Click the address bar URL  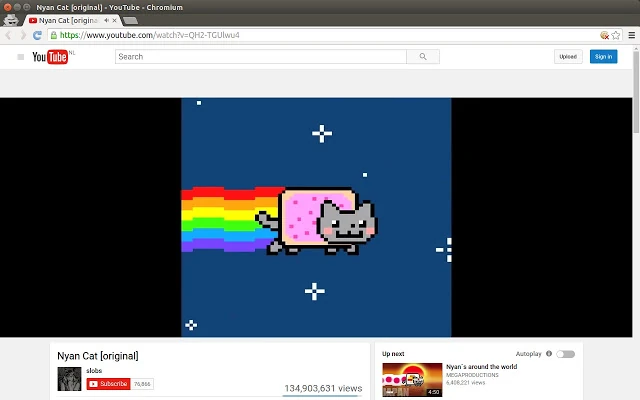[149, 36]
